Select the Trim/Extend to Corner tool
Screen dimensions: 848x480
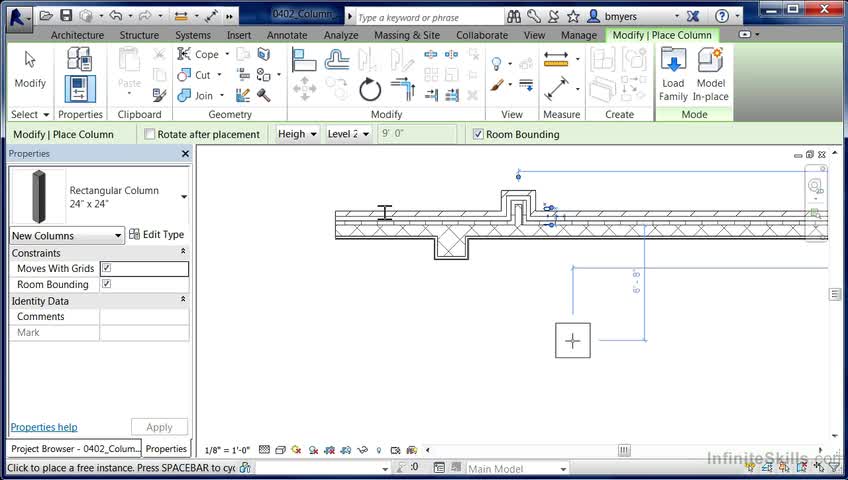402,89
